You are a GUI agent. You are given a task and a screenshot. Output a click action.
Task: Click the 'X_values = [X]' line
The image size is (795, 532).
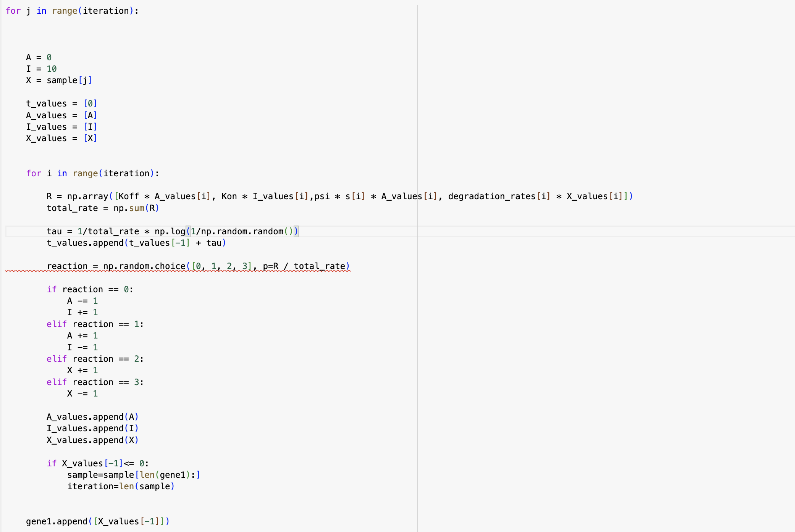pyautogui.click(x=61, y=138)
